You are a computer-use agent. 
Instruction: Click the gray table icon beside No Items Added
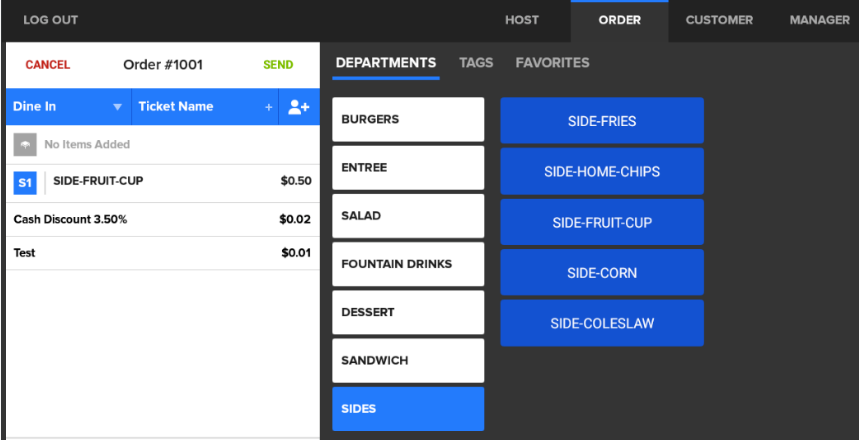coord(25,145)
